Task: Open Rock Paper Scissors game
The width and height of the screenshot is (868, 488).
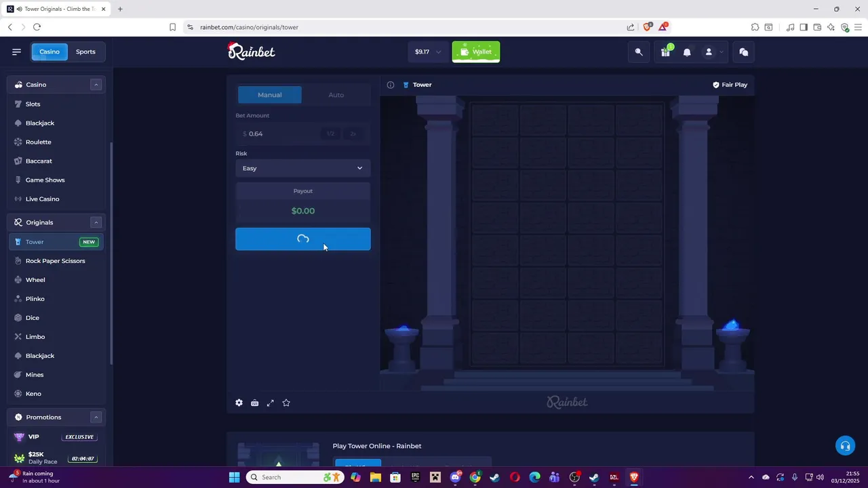Action: tap(56, 261)
